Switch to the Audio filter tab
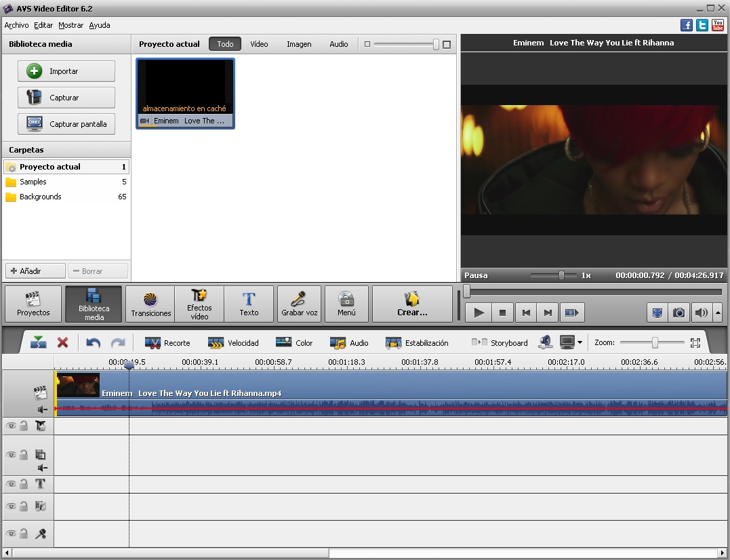The image size is (730, 560). (338, 44)
